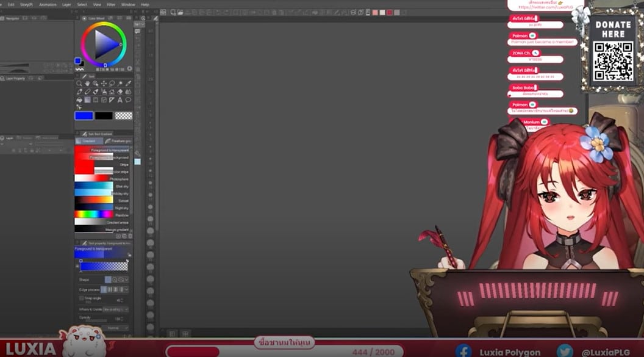Image resolution: width=644 pixels, height=357 pixels.
Task: Select the Frame border tool
Action: click(104, 100)
